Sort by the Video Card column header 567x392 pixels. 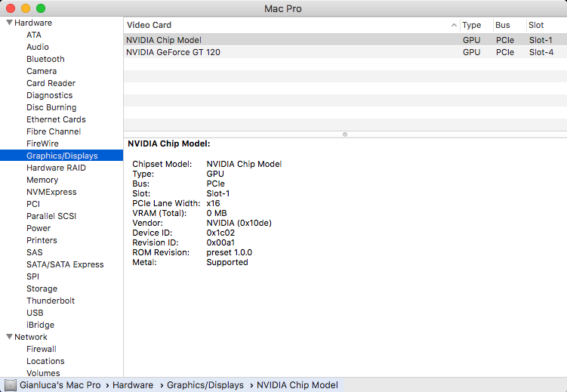coord(292,25)
